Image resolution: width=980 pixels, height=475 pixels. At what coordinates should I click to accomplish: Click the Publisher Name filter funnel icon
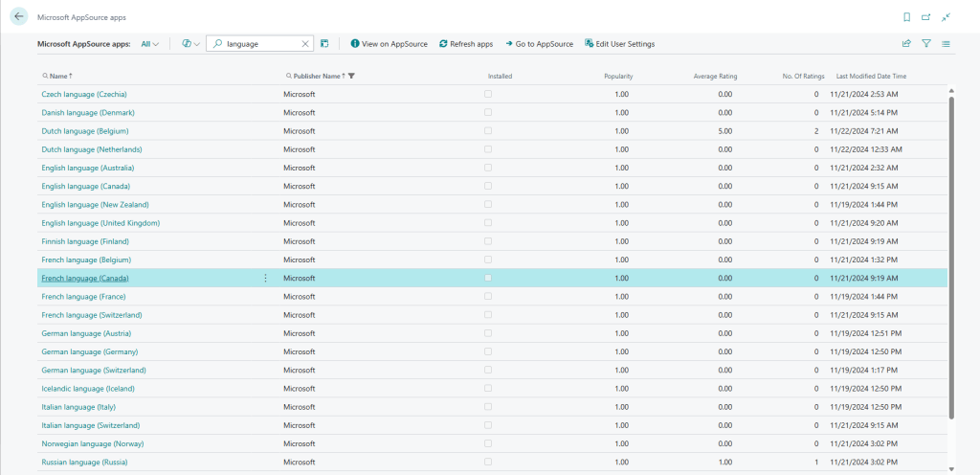click(352, 76)
